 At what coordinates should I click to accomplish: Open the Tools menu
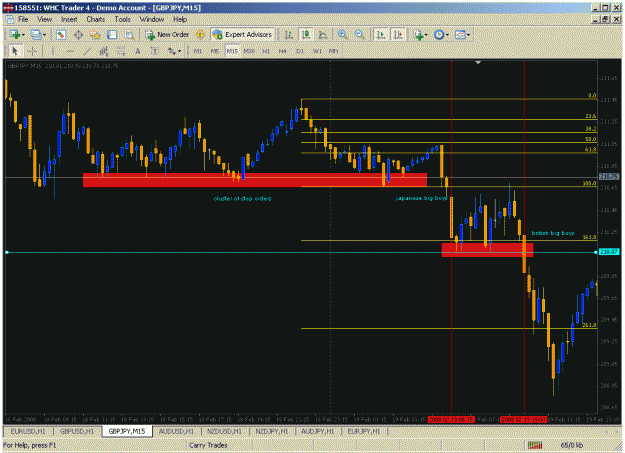122,19
